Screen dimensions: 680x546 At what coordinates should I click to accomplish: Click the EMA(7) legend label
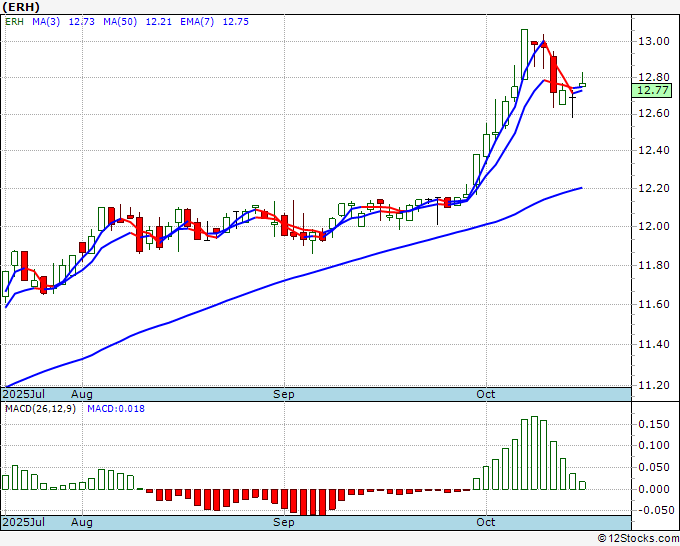click(197, 22)
